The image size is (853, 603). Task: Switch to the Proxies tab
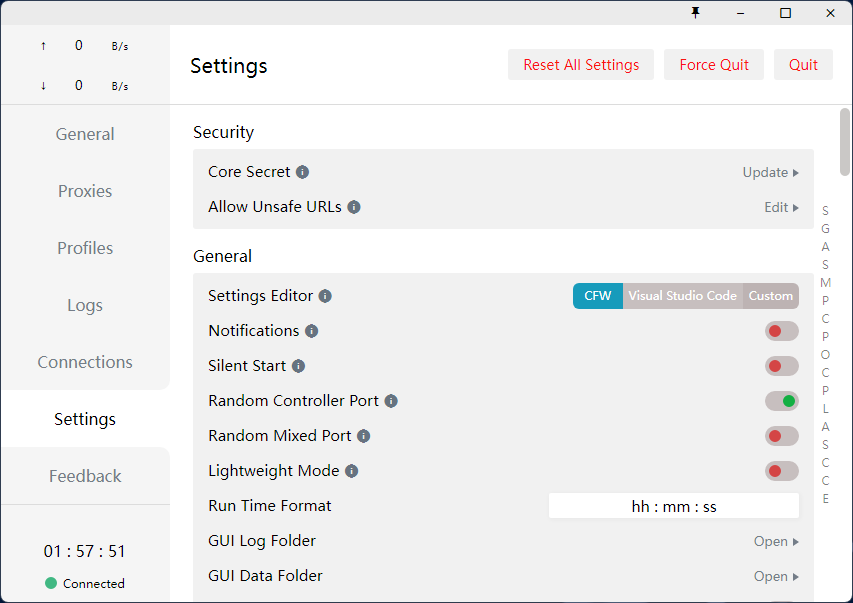tap(85, 191)
